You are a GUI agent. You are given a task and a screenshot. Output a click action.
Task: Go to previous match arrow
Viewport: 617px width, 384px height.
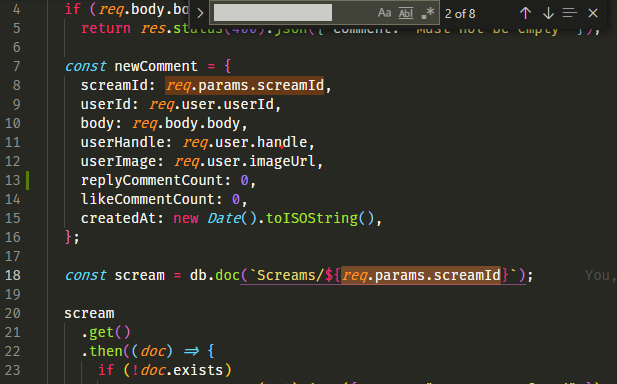coord(525,13)
